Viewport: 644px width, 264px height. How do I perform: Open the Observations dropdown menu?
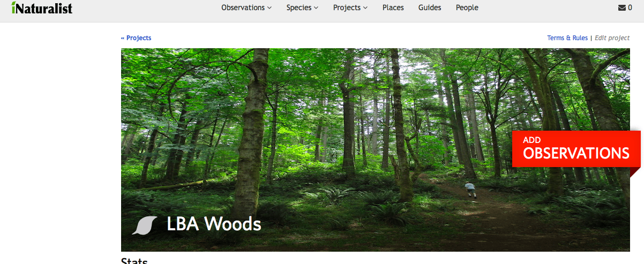[246, 7]
